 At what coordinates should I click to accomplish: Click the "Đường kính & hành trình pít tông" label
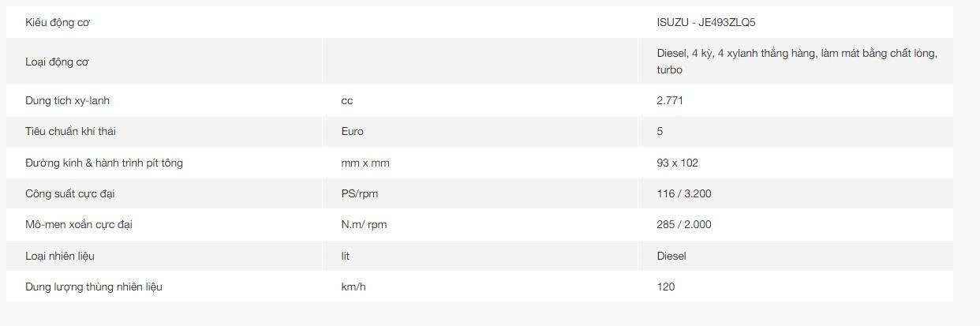tap(104, 163)
